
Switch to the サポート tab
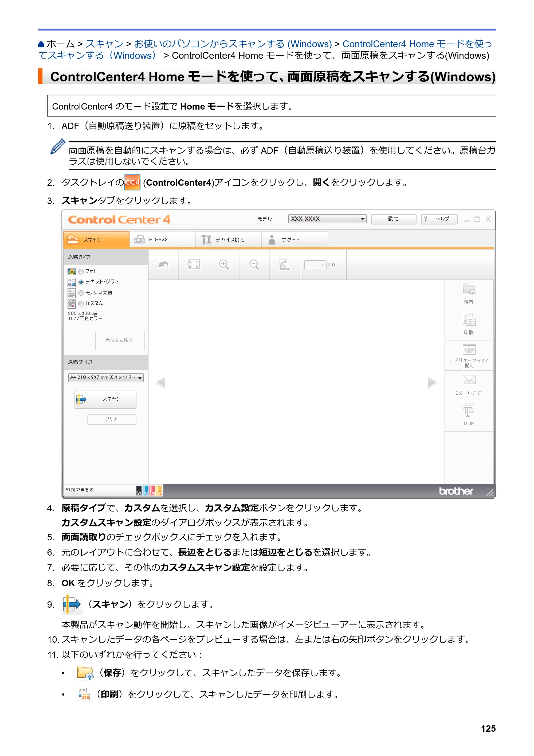tap(295, 239)
